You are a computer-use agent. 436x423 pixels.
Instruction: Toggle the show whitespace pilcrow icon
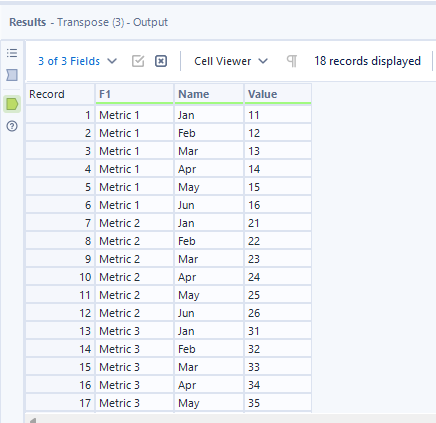click(292, 61)
